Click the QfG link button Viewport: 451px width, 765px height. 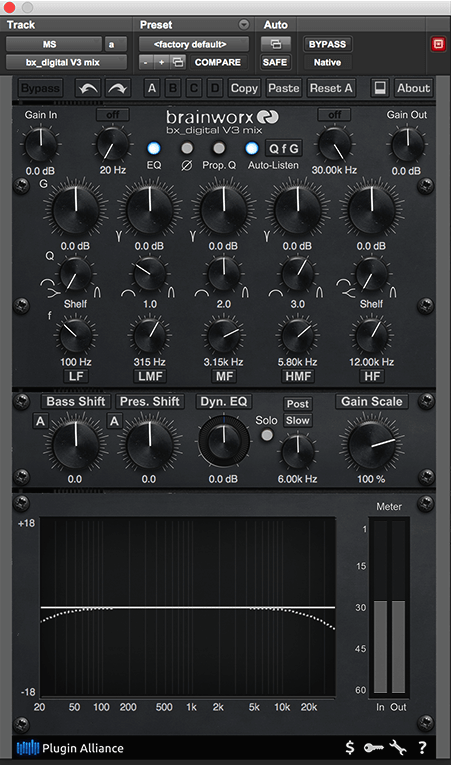click(x=284, y=148)
